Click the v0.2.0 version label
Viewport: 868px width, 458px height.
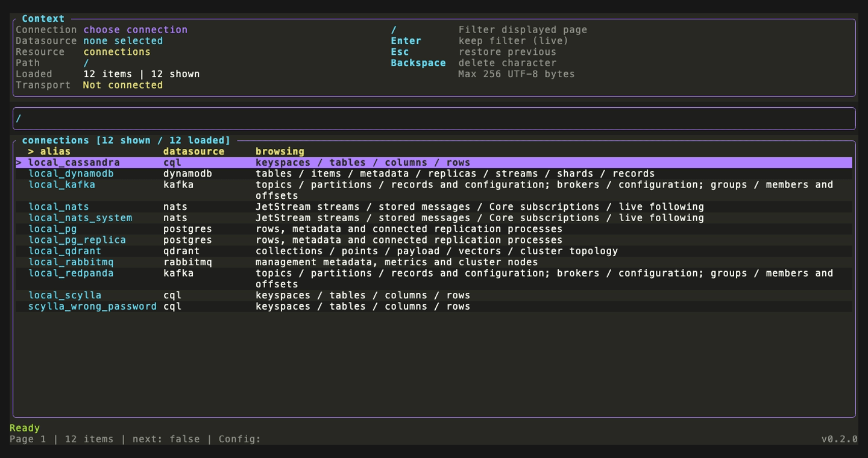(x=839, y=439)
